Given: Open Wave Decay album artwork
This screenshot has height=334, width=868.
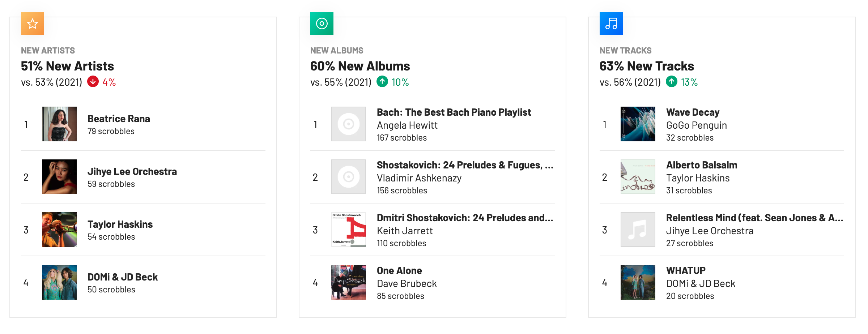Looking at the screenshot, I should (x=638, y=124).
